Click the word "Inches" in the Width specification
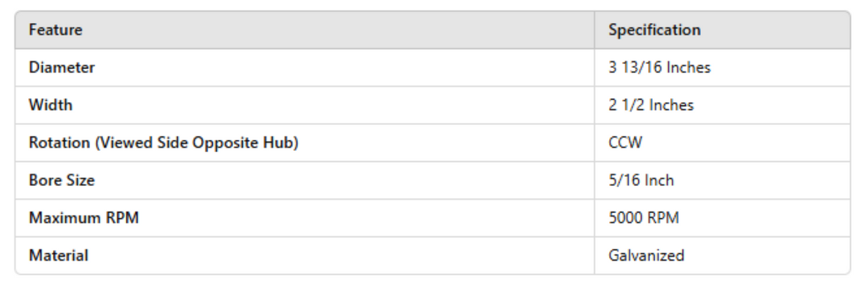This screenshot has height=288, width=868. pyautogui.click(x=671, y=105)
